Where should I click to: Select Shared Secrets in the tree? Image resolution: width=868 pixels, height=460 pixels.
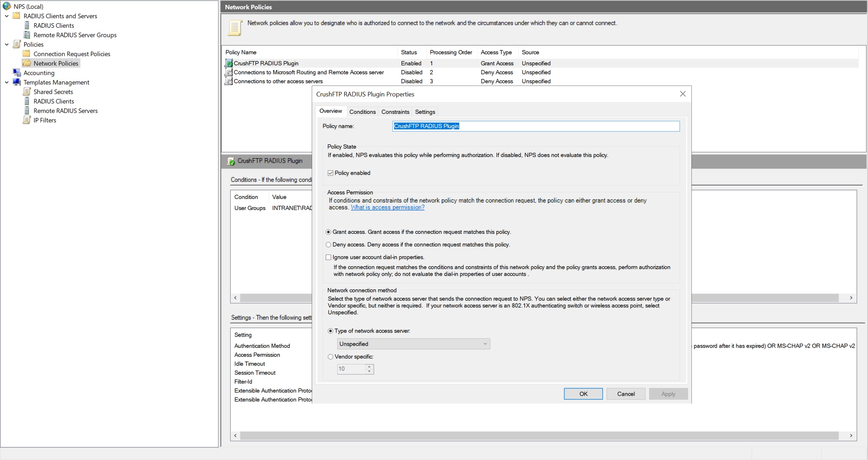(53, 92)
